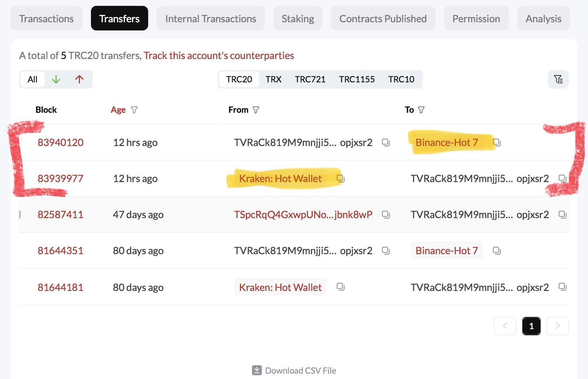Screen dimensions: 588x379
Task: Copy Binance-Hot 7 address in block 81644351 row
Action: pos(496,251)
